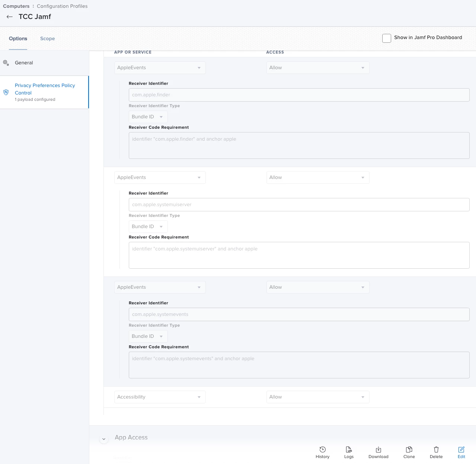Open AppleEvents dropdown for systemevents entry
This screenshot has width=476, height=464.
tap(160, 287)
